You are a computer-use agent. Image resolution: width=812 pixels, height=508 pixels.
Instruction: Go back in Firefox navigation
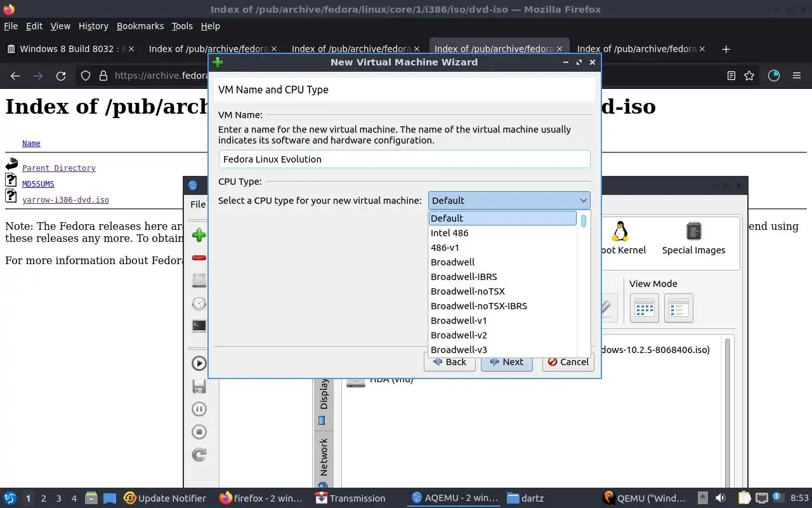(x=15, y=76)
